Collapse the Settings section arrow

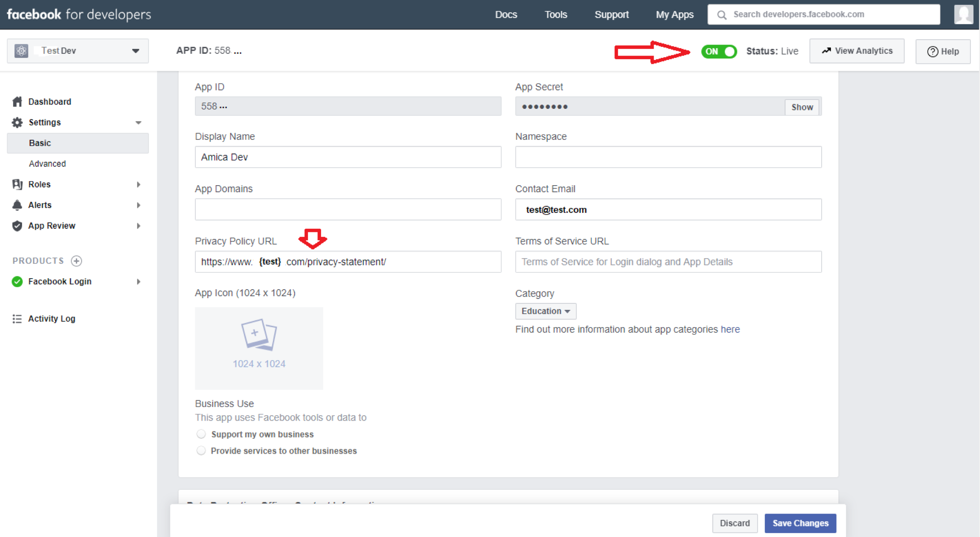pyautogui.click(x=138, y=123)
